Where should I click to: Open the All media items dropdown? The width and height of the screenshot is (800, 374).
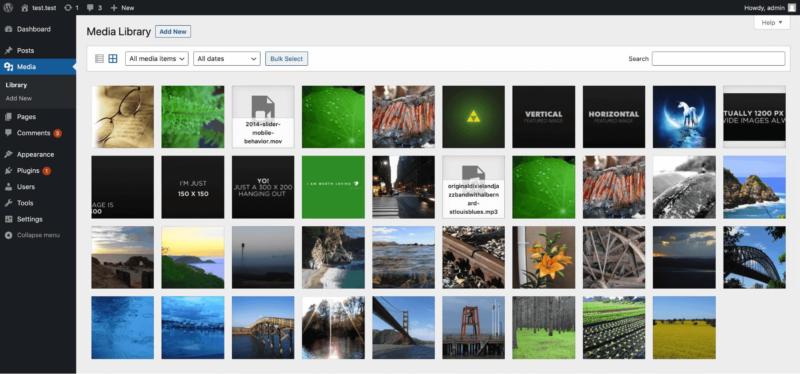pyautogui.click(x=157, y=59)
